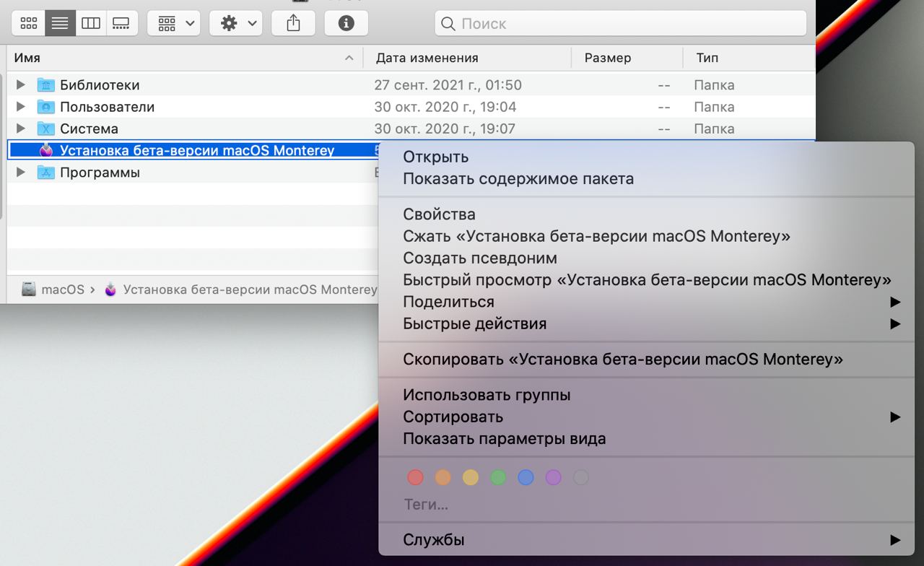Screen dimensions: 924x566
Task: Switch Finder to icon view
Action: [x=29, y=24]
